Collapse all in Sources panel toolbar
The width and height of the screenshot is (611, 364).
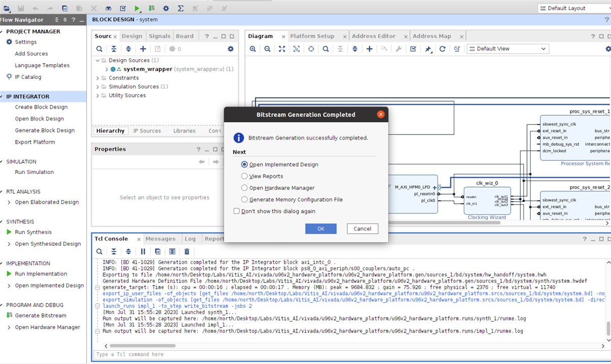pyautogui.click(x=114, y=49)
